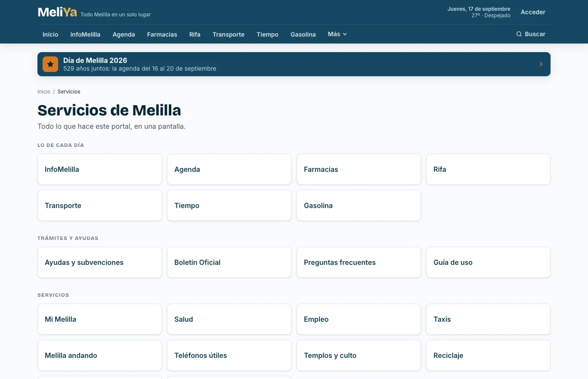Open the Guía de uso card

[488, 262]
